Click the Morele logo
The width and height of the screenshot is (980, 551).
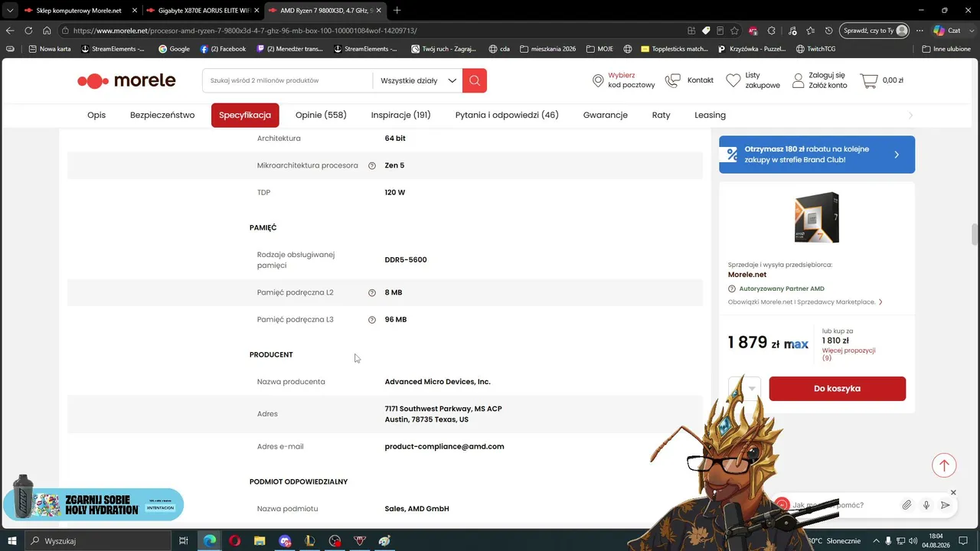click(x=126, y=80)
